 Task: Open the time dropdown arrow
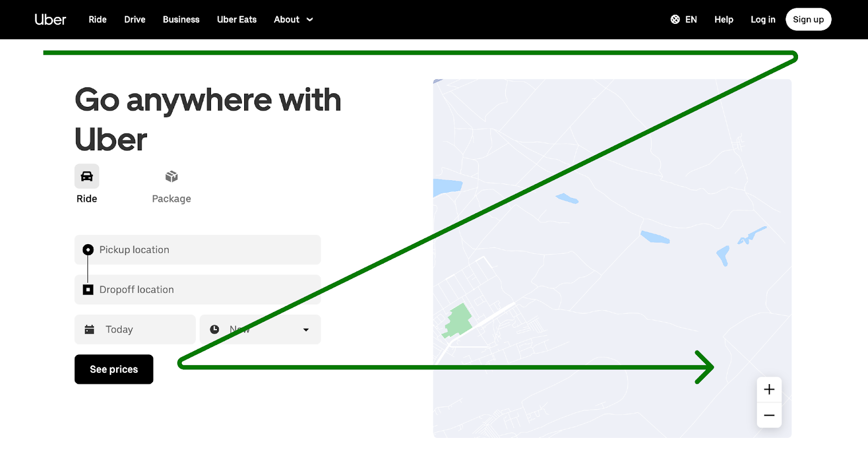[306, 330]
